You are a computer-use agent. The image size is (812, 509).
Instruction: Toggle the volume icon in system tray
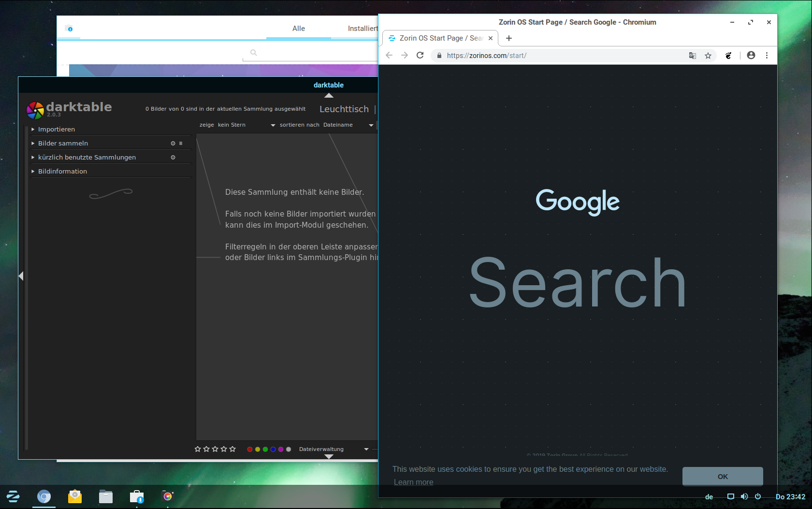pyautogui.click(x=744, y=496)
